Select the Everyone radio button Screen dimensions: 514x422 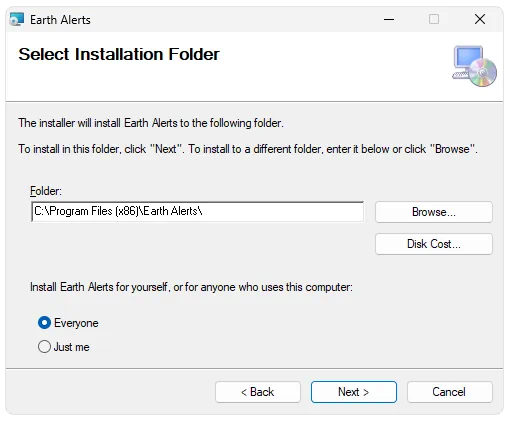44,323
